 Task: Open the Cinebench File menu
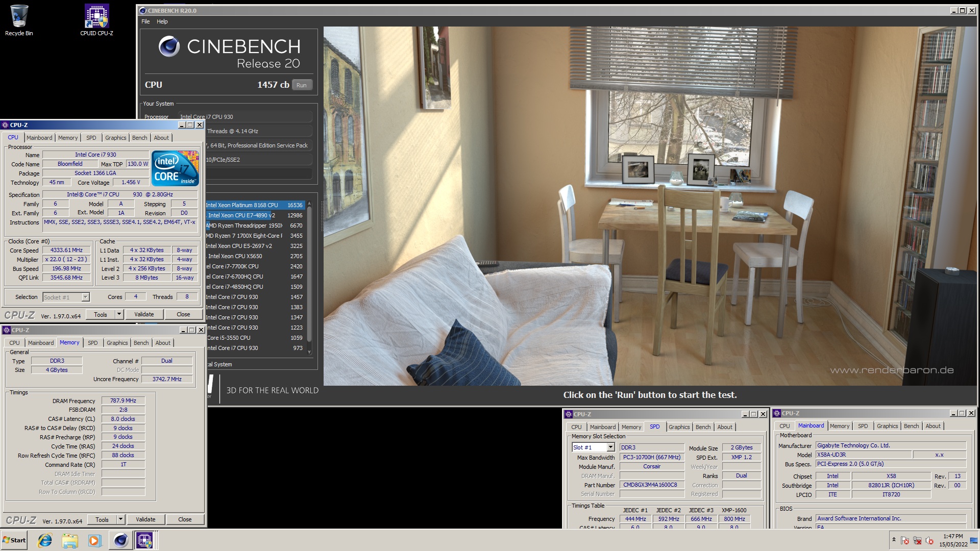pos(145,21)
